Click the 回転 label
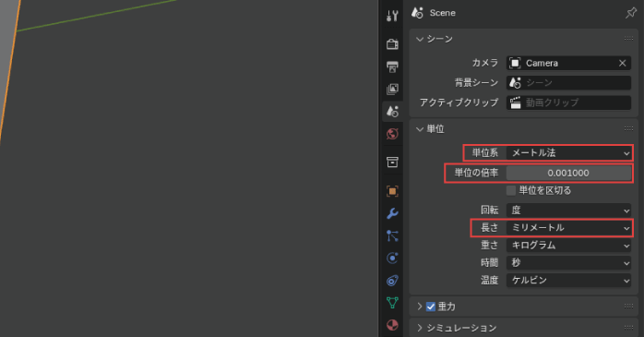 pos(490,211)
